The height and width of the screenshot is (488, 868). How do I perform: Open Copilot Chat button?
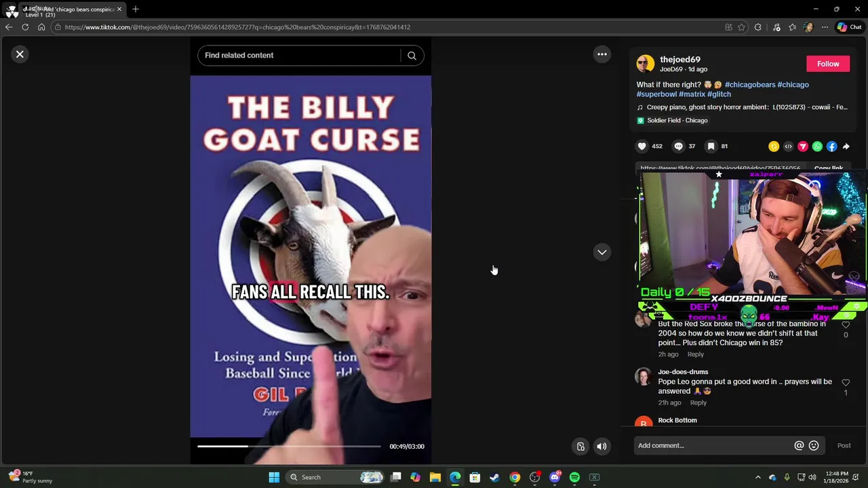point(849,27)
